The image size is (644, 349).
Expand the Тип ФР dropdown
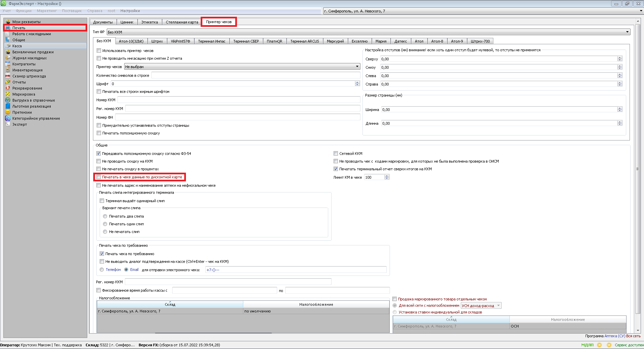click(627, 32)
